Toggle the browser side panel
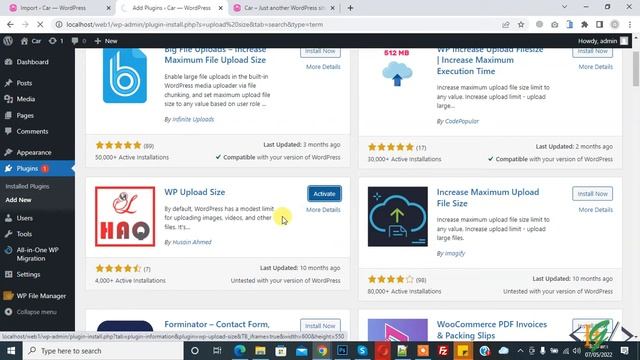This screenshot has height=360, width=640. (599, 24)
